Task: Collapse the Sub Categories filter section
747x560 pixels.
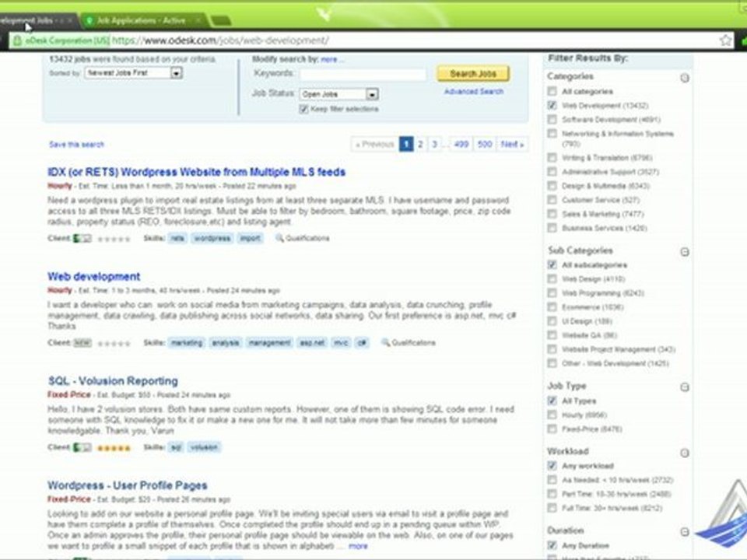Action: [685, 252]
